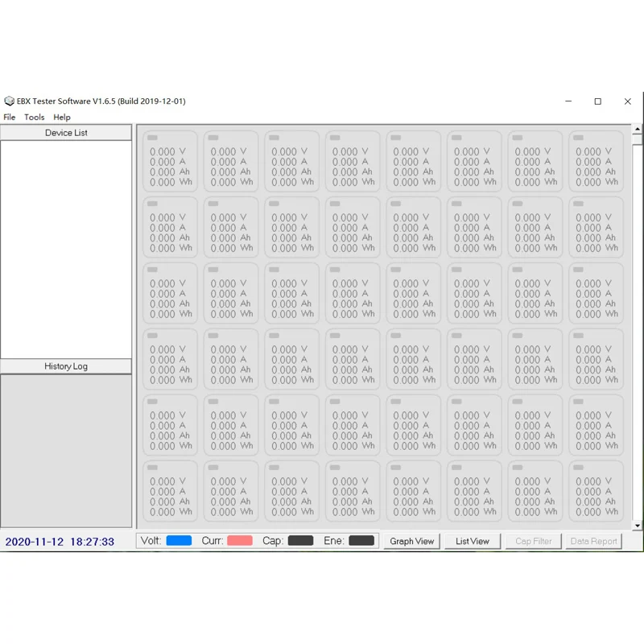This screenshot has height=644, width=644.
Task: Pick the pink Curr color swatch
Action: point(240,540)
